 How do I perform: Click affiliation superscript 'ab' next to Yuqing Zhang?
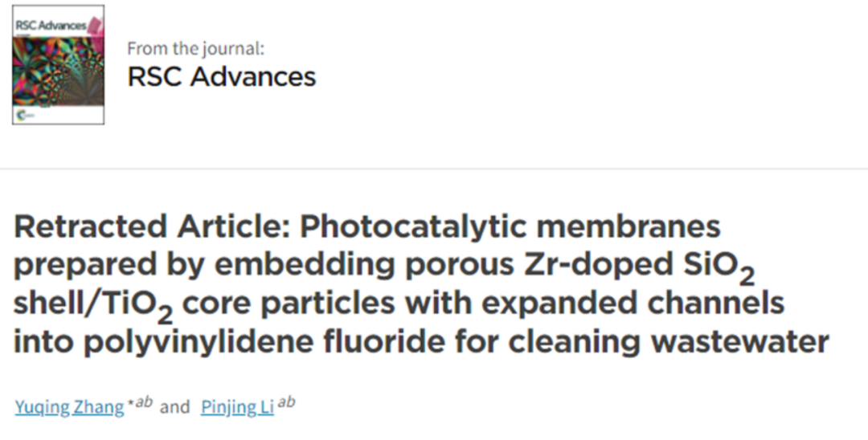pos(143,401)
